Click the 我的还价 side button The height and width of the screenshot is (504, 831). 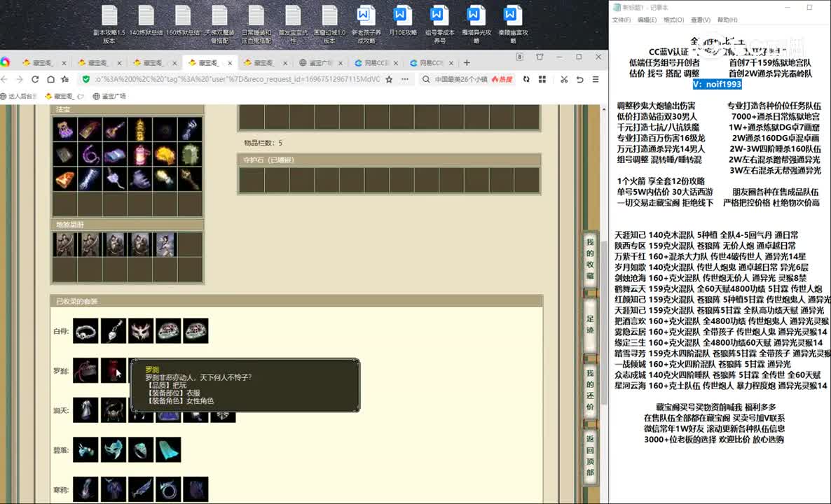click(590, 389)
